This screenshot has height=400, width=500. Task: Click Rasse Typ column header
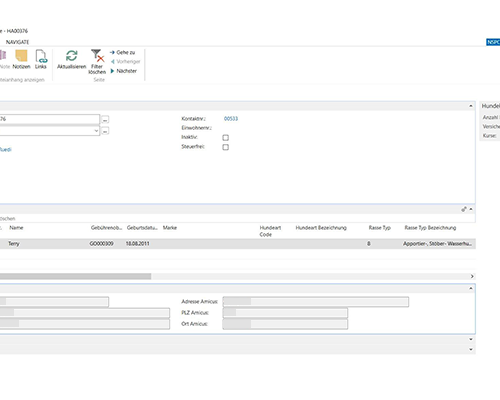(x=379, y=228)
